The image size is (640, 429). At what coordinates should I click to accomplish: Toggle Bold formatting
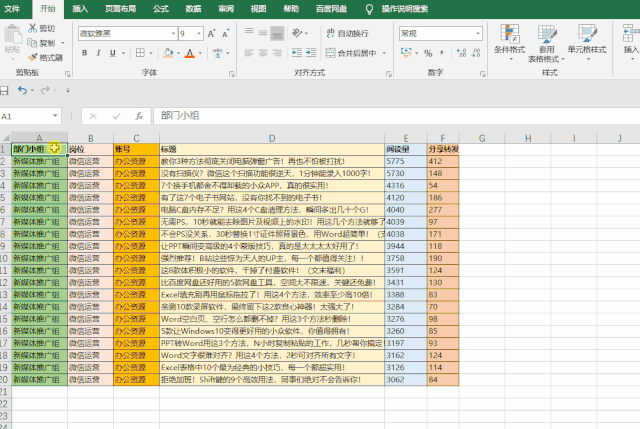pyautogui.click(x=84, y=53)
